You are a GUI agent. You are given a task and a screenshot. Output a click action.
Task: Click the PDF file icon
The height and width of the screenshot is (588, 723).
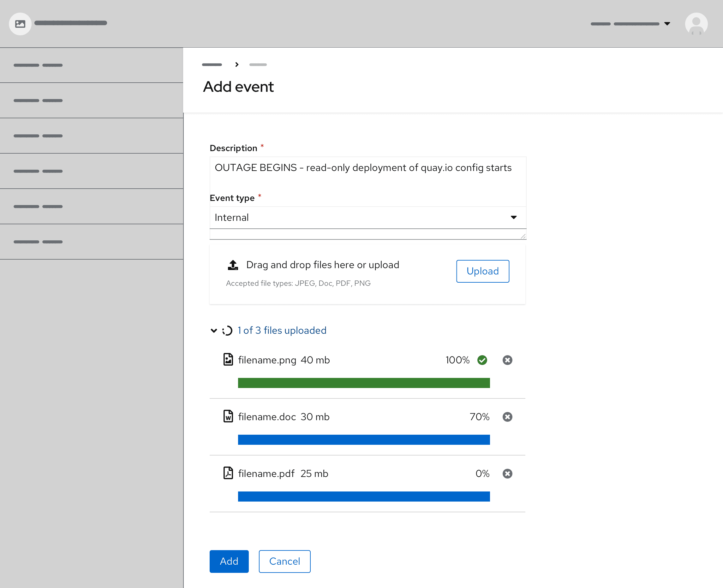pos(228,473)
